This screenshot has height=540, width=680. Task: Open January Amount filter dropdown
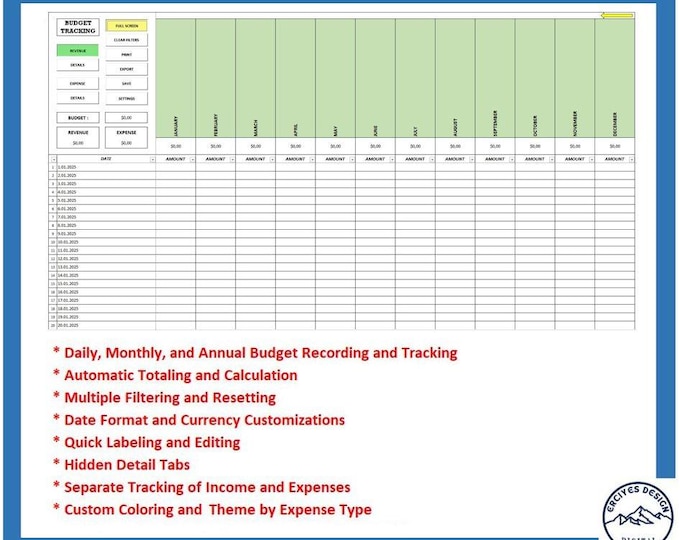(193, 160)
